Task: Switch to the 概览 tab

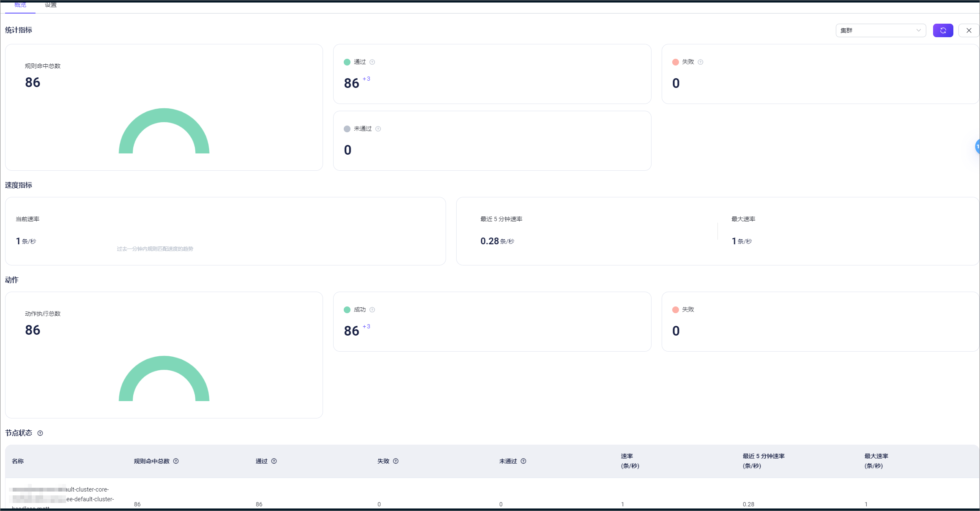Action: click(20, 5)
